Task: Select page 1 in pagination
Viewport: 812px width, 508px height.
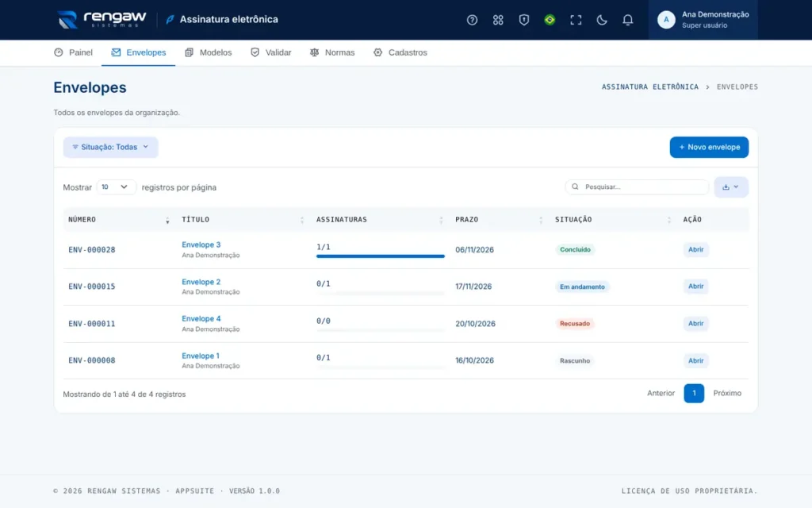Action: pos(694,394)
